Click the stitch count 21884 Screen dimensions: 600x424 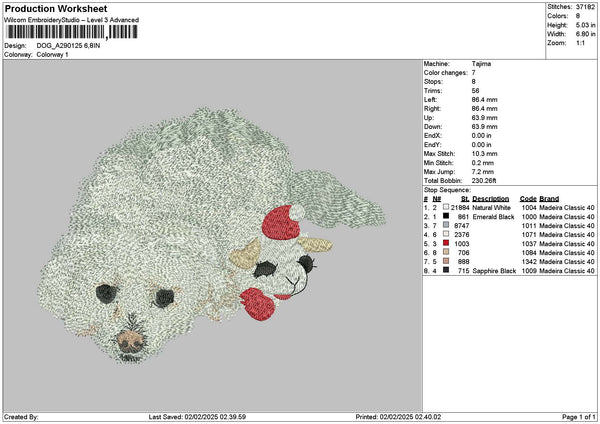point(460,208)
